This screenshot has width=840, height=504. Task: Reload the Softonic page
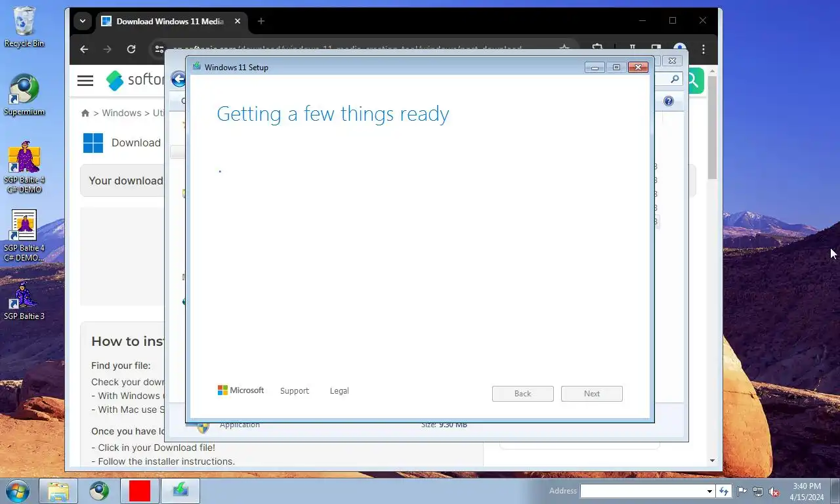click(x=131, y=49)
